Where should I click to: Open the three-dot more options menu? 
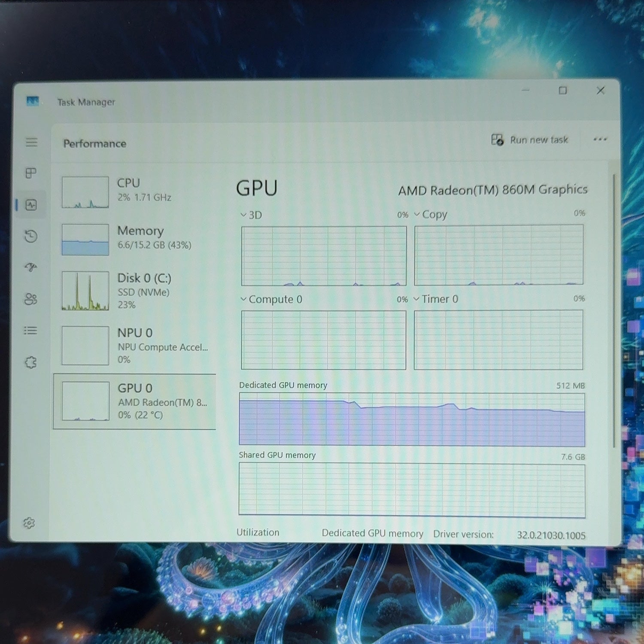click(600, 139)
